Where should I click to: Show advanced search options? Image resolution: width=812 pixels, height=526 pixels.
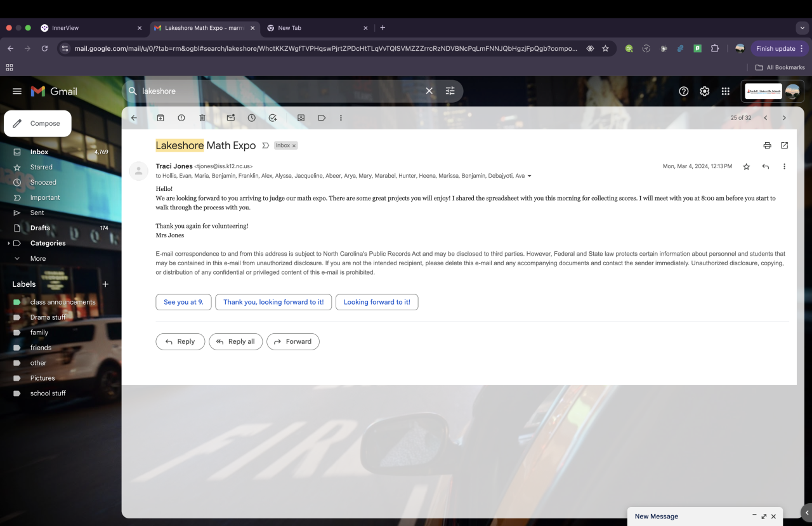coord(450,91)
